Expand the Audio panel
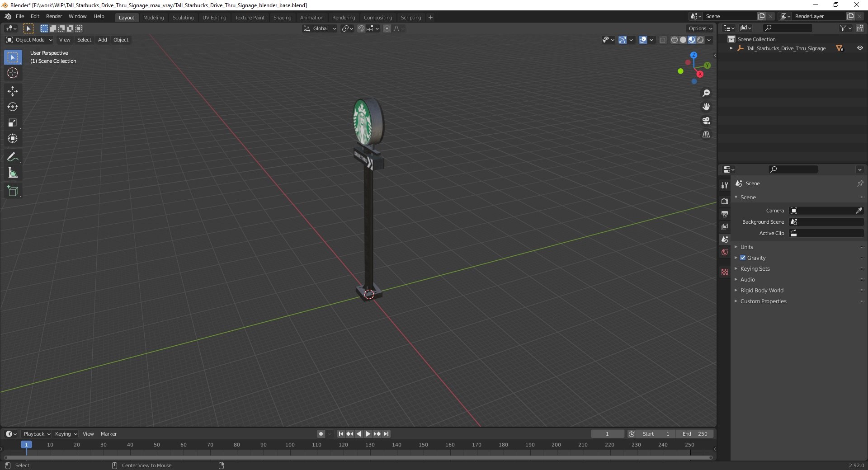This screenshot has height=470, width=868. pos(748,279)
